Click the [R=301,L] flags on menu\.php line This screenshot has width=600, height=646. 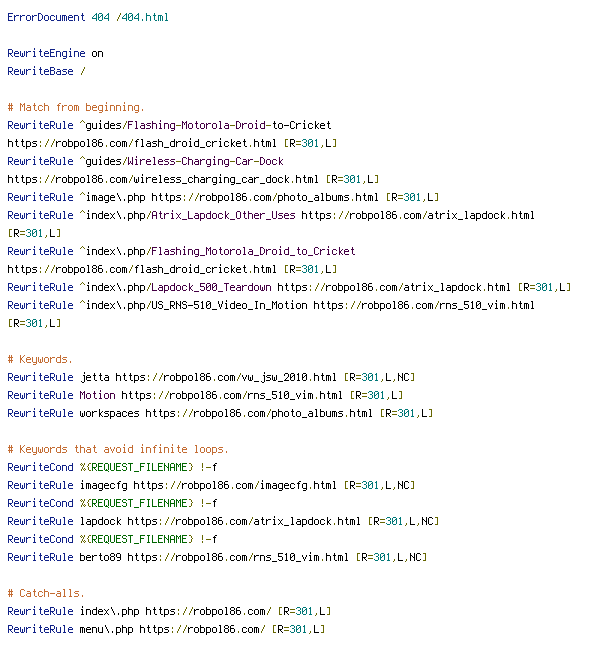[298, 630]
